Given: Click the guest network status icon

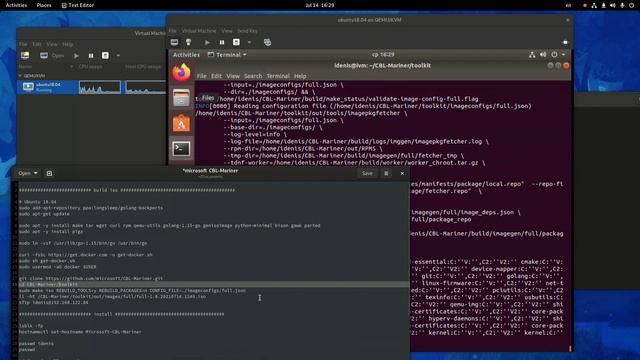Looking at the screenshot, I should 532,55.
